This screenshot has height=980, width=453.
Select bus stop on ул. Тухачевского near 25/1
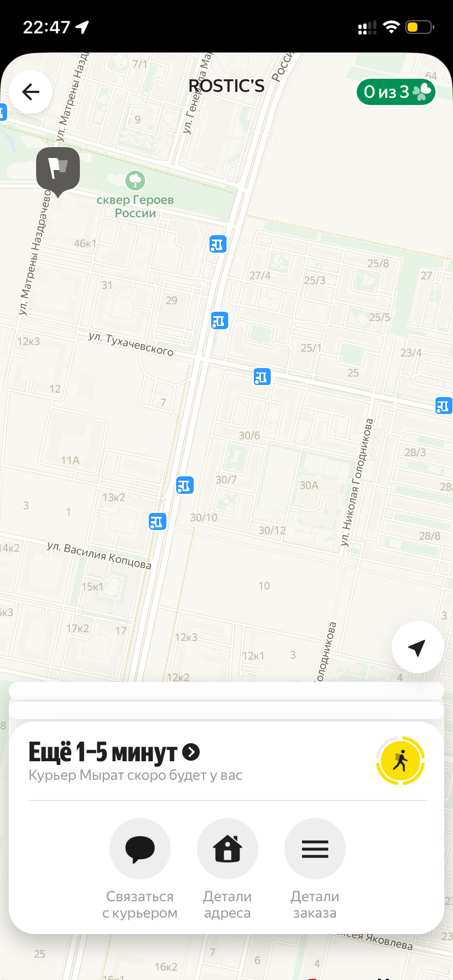[x=262, y=377]
